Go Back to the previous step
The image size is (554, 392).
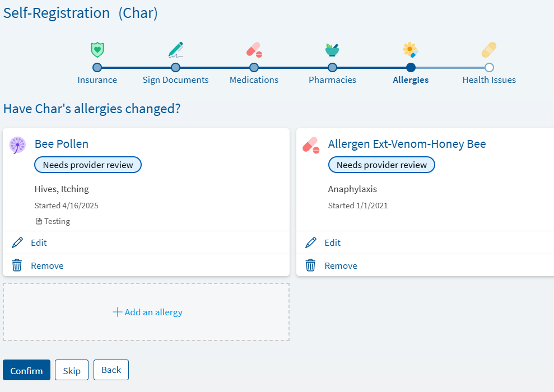pyautogui.click(x=111, y=370)
